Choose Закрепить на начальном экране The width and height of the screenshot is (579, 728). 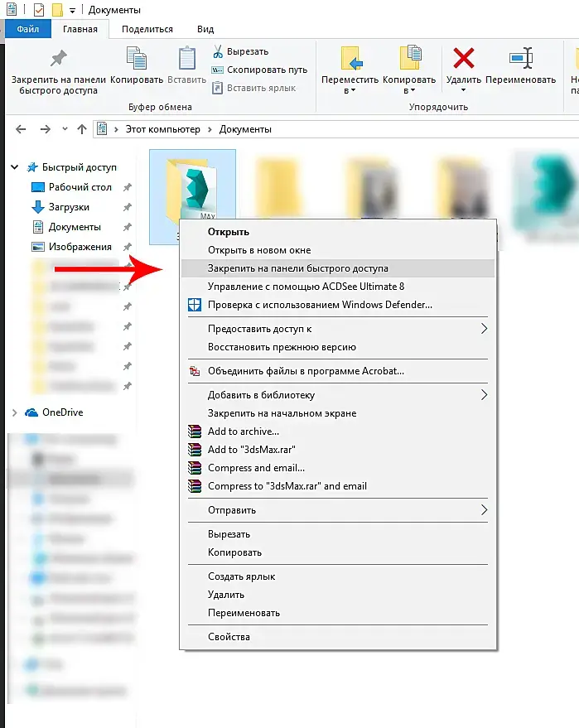(x=338, y=413)
